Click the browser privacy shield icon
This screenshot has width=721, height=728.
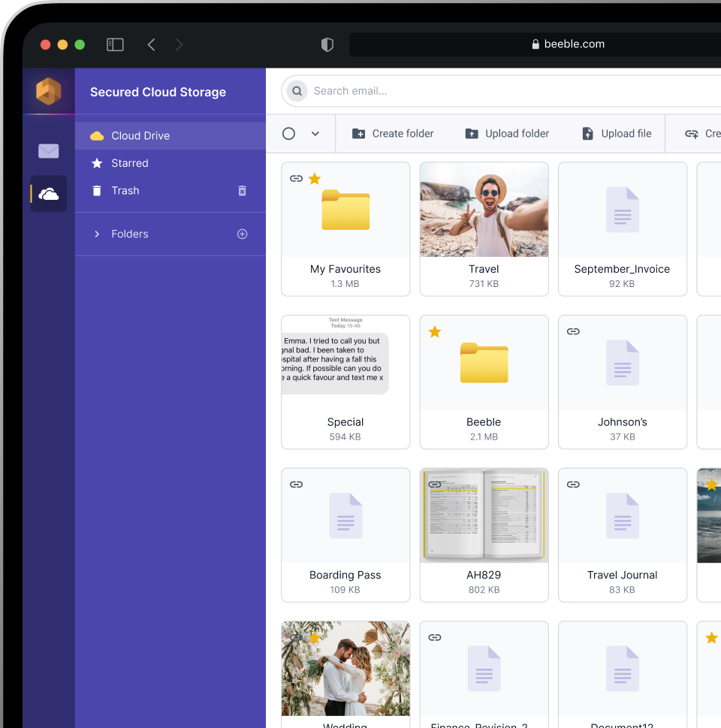tap(327, 44)
